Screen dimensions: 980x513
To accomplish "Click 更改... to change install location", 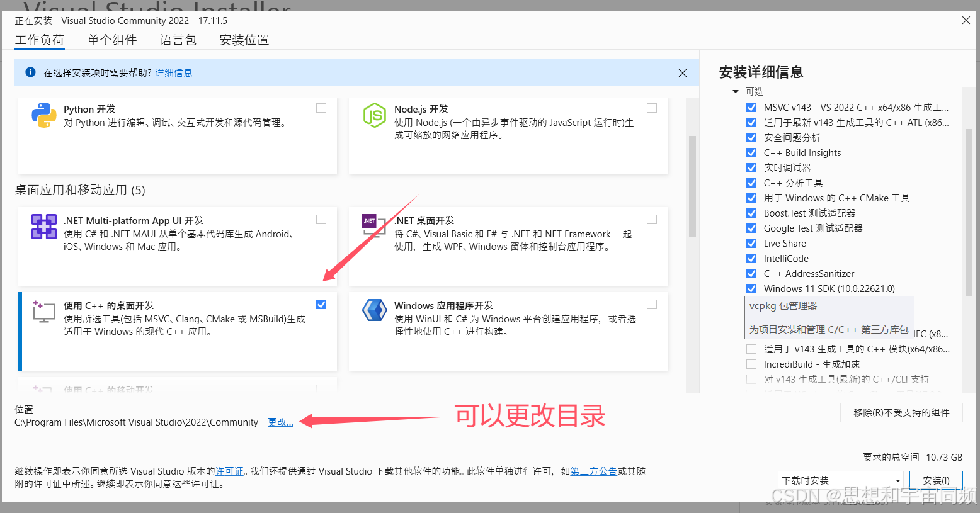I will tap(280, 422).
